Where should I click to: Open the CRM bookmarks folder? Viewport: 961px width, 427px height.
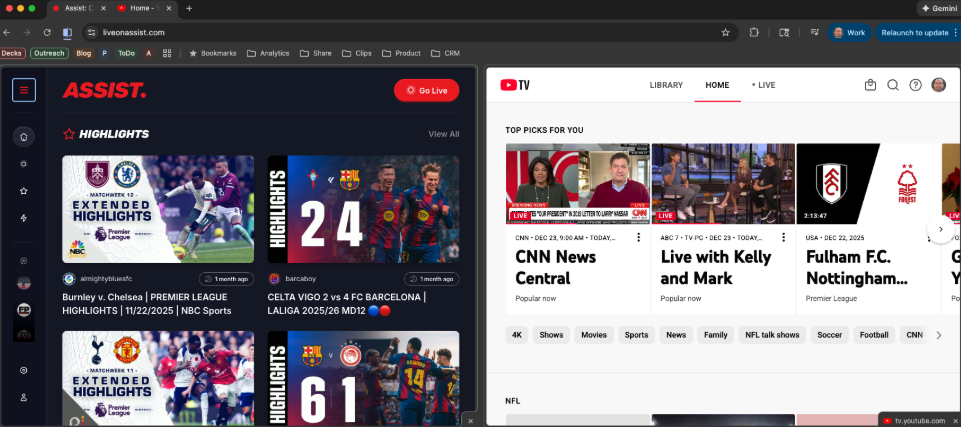pos(446,53)
